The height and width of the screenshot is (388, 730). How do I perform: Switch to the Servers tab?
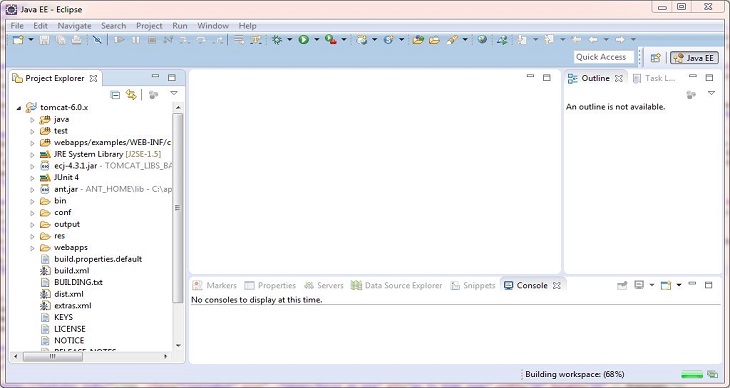tap(324, 285)
